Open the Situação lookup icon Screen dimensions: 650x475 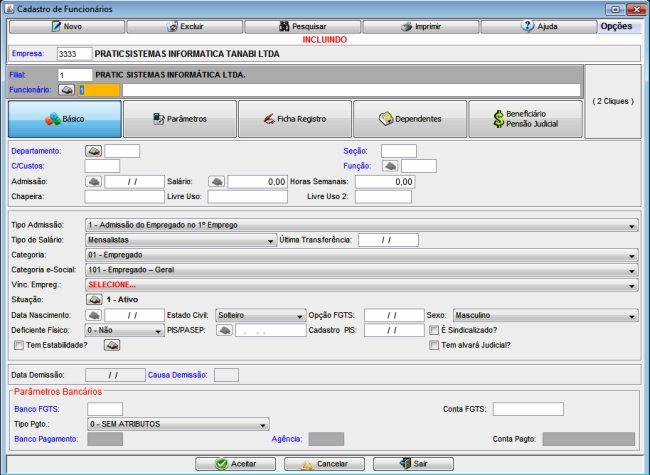point(95,299)
